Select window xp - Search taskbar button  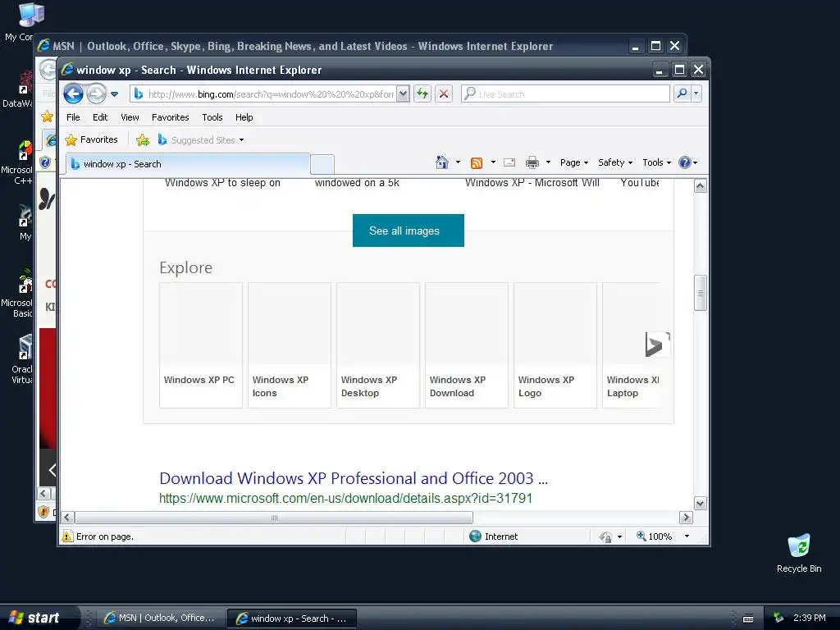[292, 619]
